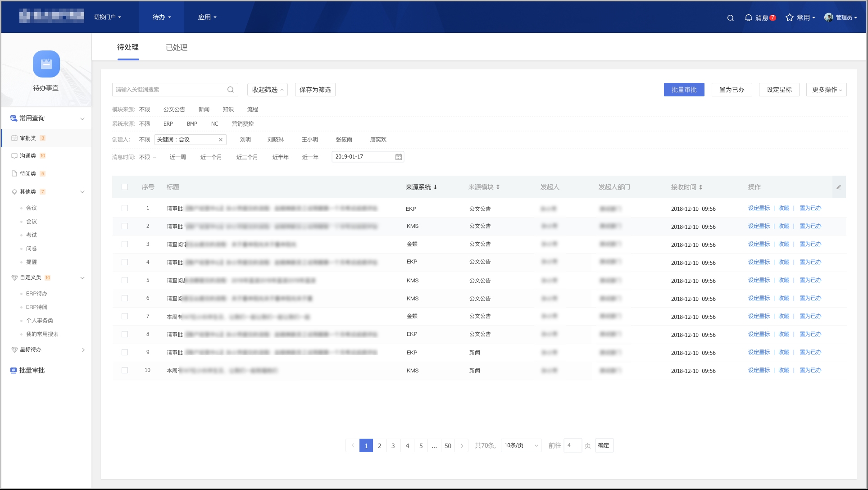This screenshot has width=868, height=490.
Task: Click 置为已办 link on the first row
Action: (x=810, y=208)
